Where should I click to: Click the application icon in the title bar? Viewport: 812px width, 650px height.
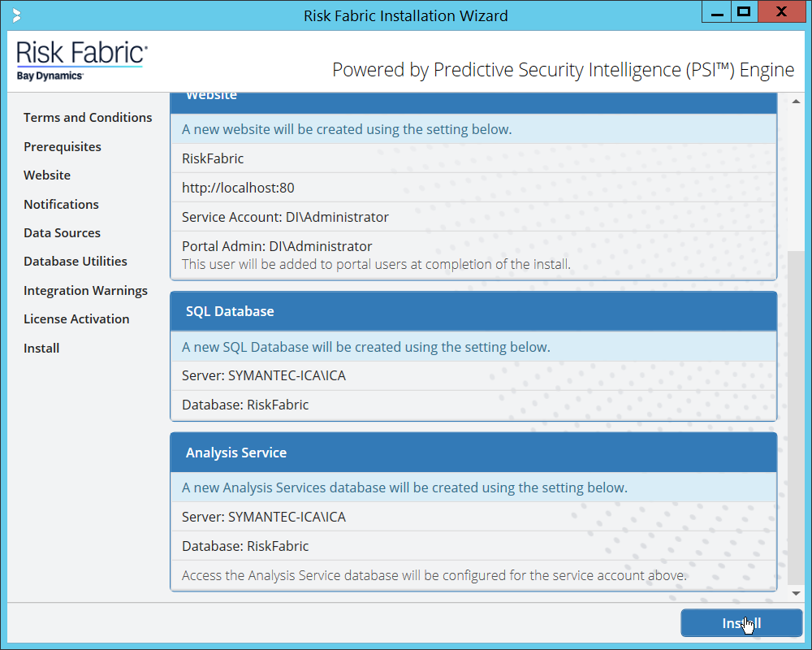click(17, 15)
